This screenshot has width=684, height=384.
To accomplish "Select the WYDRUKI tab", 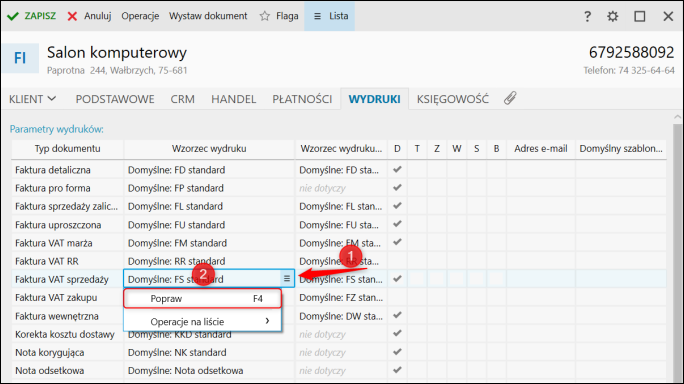I will coord(374,99).
